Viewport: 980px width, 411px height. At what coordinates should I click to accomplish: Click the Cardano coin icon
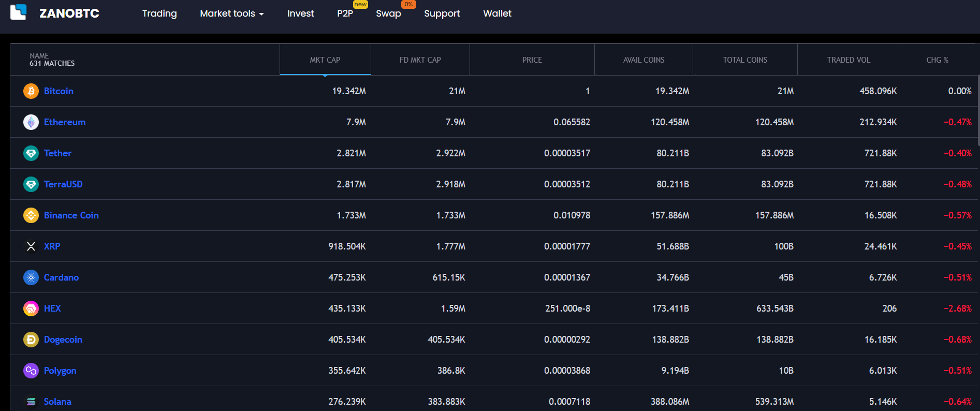click(x=31, y=277)
